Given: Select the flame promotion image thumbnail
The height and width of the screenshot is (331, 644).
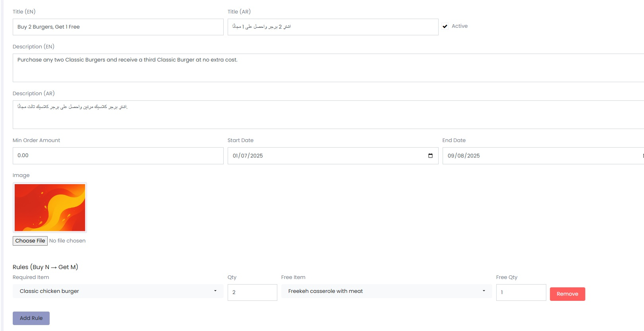Looking at the screenshot, I should (50, 208).
